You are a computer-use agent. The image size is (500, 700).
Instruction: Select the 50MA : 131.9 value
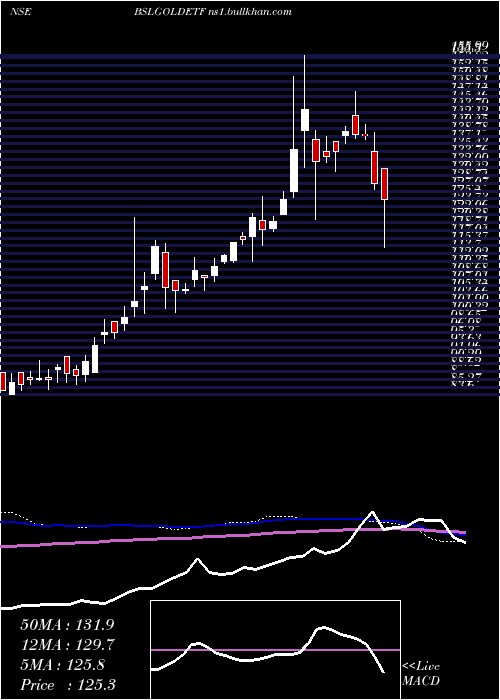coord(68,625)
